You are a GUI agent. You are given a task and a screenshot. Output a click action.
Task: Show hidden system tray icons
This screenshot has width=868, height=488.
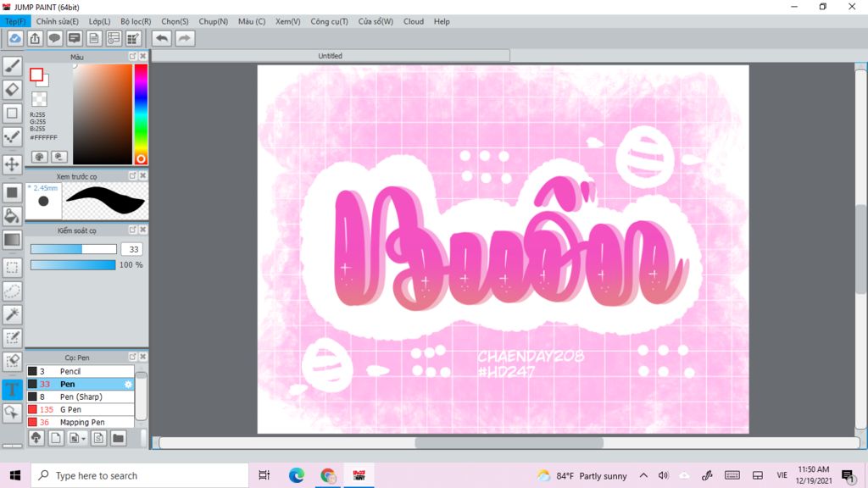(x=643, y=476)
